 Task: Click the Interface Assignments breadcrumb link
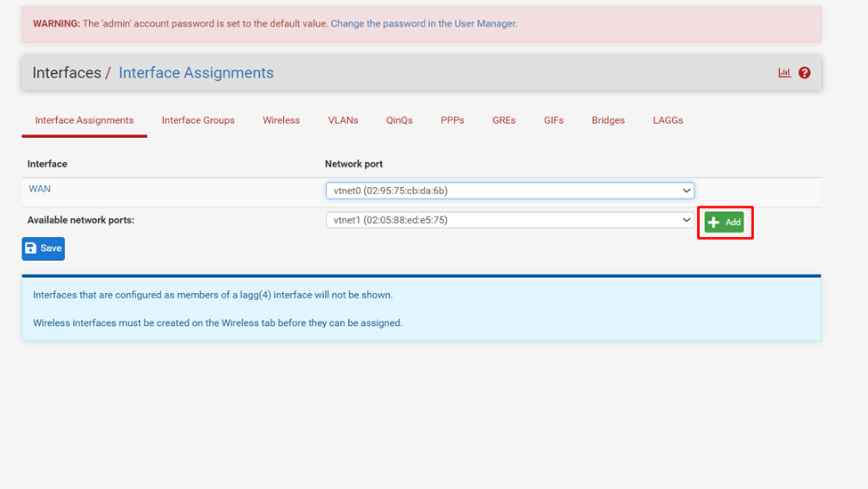196,73
